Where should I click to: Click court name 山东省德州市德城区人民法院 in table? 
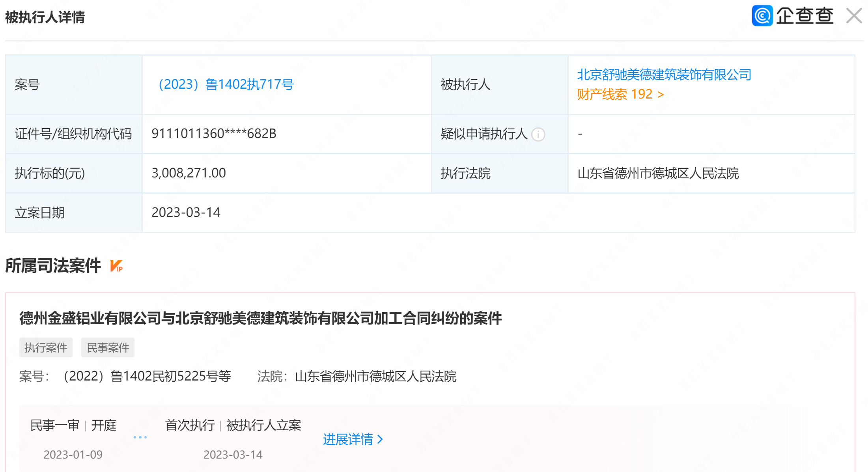(658, 173)
